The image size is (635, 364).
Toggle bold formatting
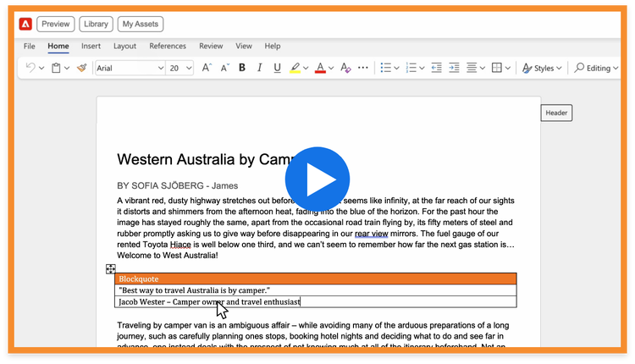tap(242, 68)
